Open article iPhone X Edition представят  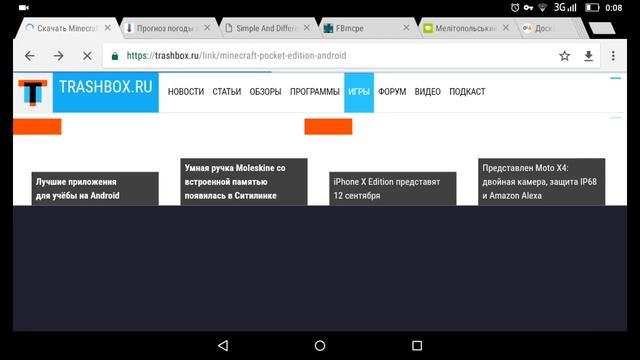click(393, 189)
